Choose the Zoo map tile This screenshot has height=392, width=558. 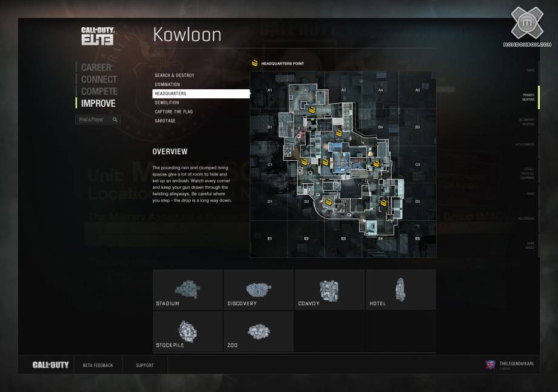pyautogui.click(x=258, y=331)
